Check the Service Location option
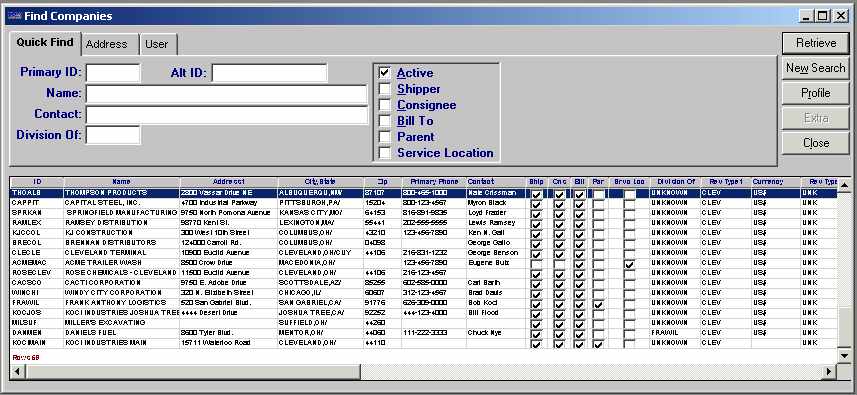Viewport: 857px width, 395px height. (385, 153)
